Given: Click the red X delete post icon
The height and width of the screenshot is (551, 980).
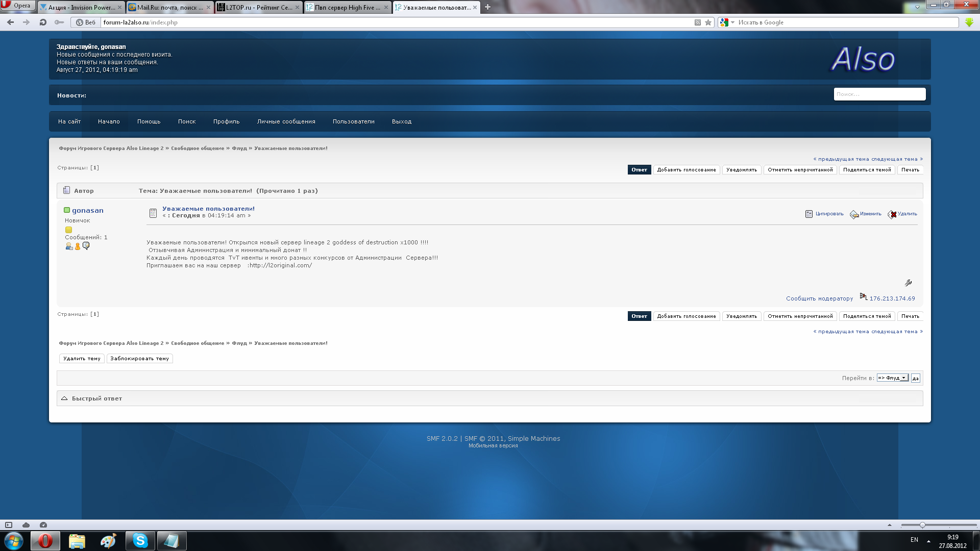Looking at the screenshot, I should pyautogui.click(x=892, y=214).
